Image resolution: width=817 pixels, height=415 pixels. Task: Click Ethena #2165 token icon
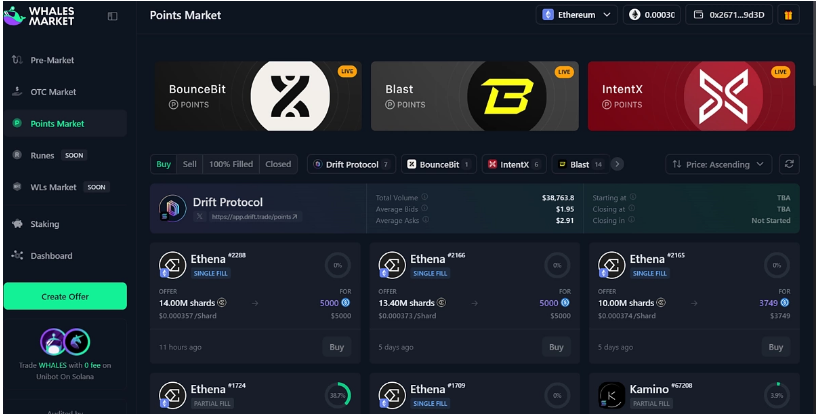coord(611,265)
